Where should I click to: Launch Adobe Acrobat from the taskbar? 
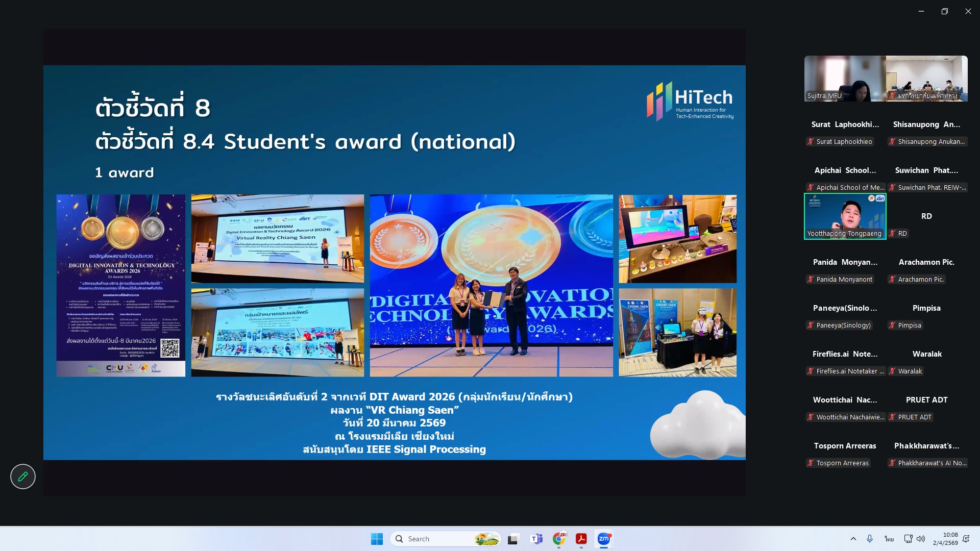point(581,539)
